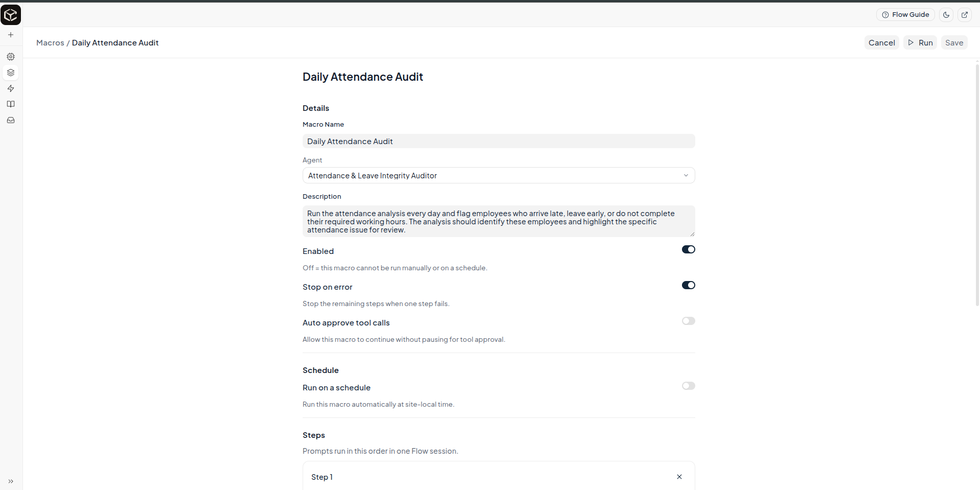Image resolution: width=980 pixels, height=490 pixels.
Task: Open the Flow Guide button
Action: pyautogui.click(x=906, y=15)
